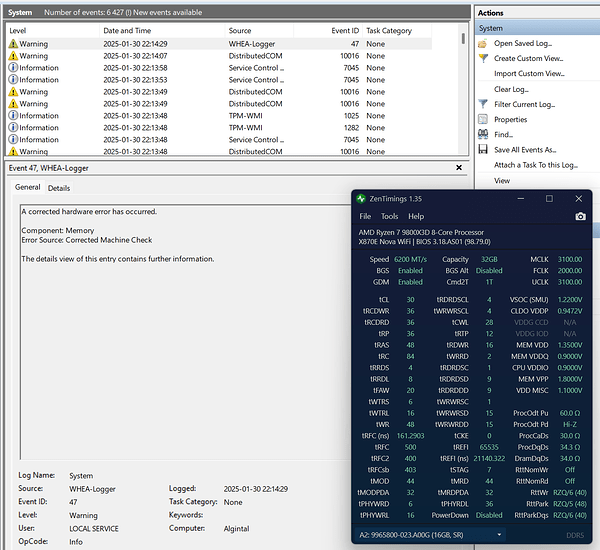This screenshot has height=550, width=600.
Task: Sort events by Level column header
Action: coord(53,31)
